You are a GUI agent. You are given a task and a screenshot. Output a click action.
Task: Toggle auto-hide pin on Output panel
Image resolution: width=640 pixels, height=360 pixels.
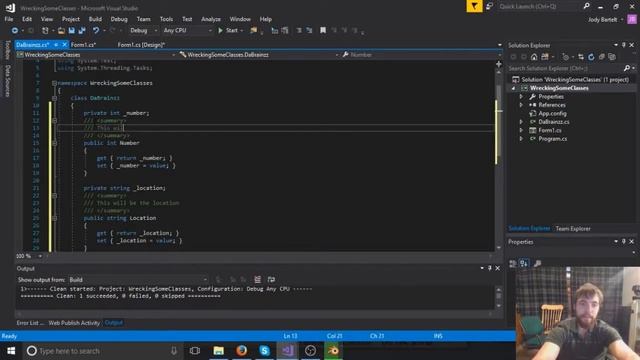[490, 268]
